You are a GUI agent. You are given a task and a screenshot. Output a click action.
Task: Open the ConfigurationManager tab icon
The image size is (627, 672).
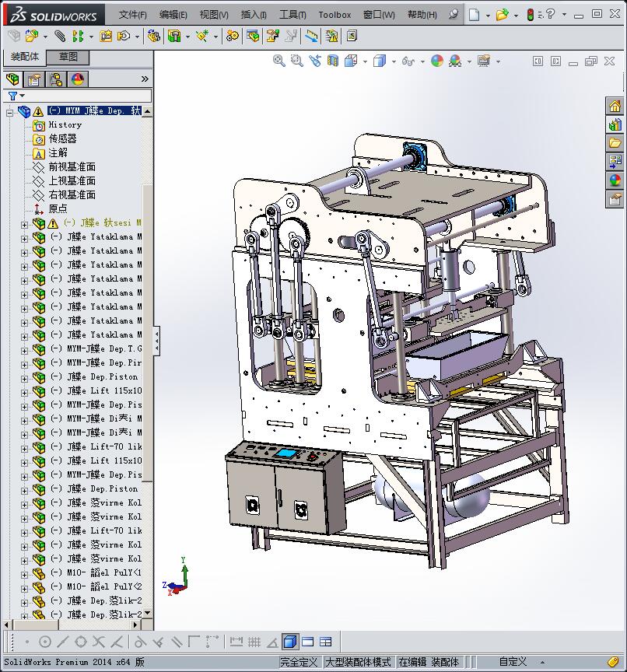click(56, 79)
